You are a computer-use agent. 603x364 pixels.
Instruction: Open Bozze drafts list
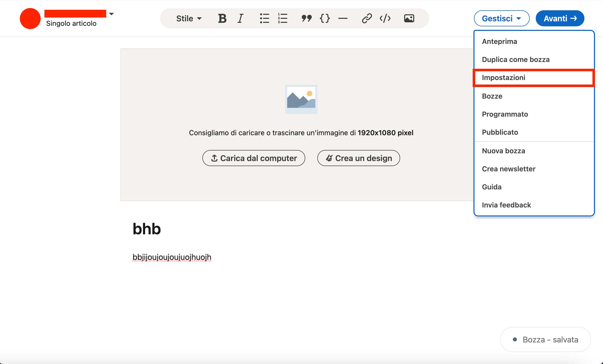(x=534, y=96)
